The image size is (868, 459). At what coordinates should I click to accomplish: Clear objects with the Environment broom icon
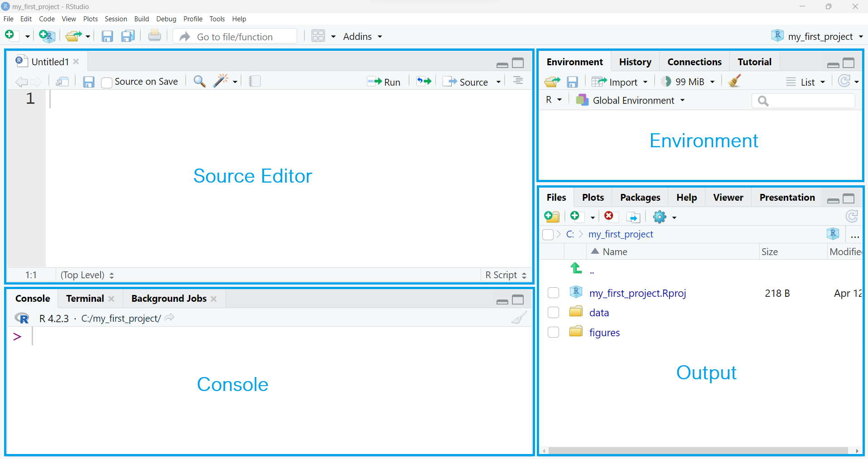click(735, 81)
